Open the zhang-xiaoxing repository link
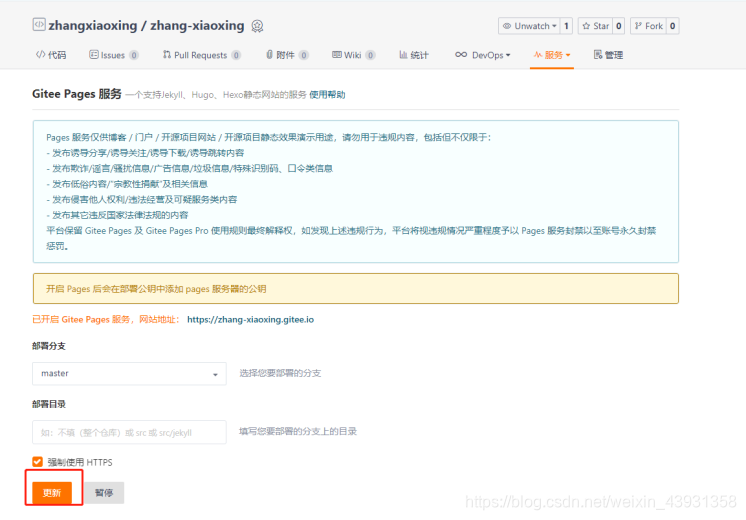 coord(197,25)
